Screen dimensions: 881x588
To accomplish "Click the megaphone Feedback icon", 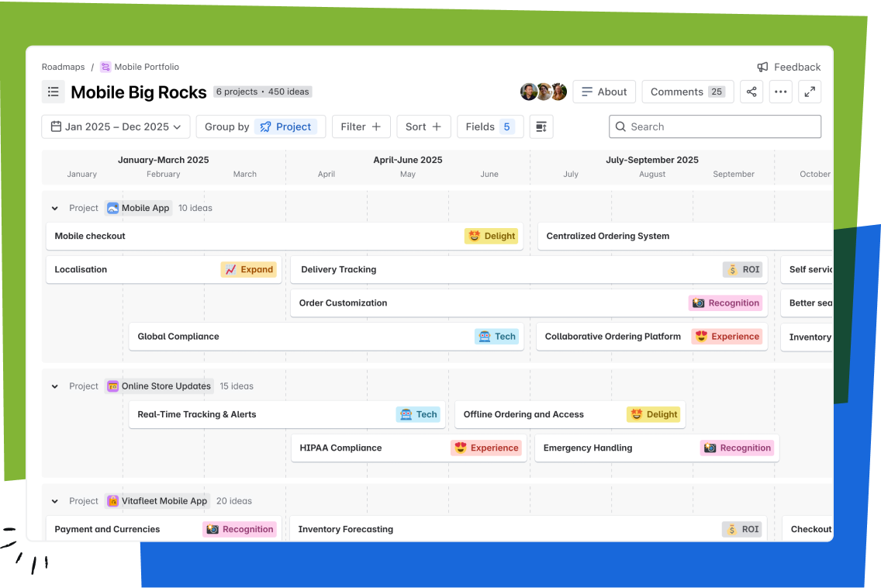I will pos(762,67).
